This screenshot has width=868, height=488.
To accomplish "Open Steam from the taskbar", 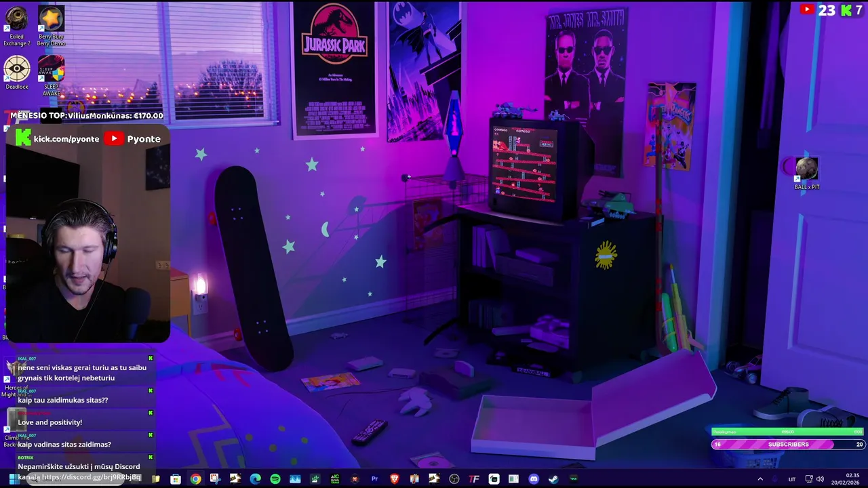I will click(x=553, y=479).
